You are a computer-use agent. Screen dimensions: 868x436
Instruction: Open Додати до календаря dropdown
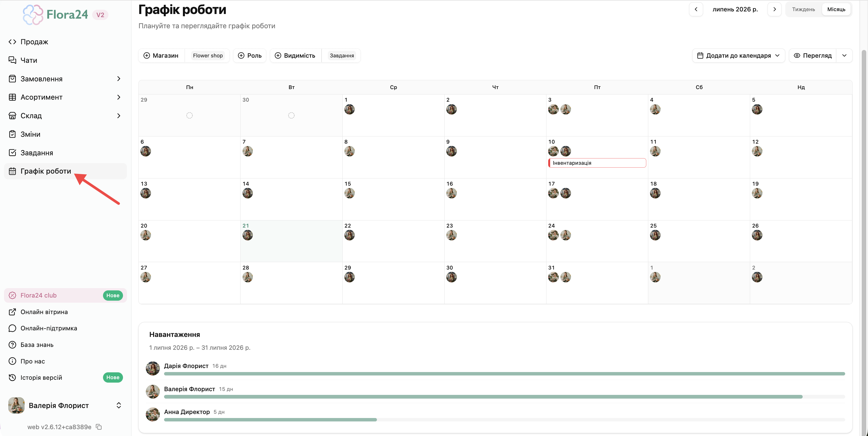738,56
